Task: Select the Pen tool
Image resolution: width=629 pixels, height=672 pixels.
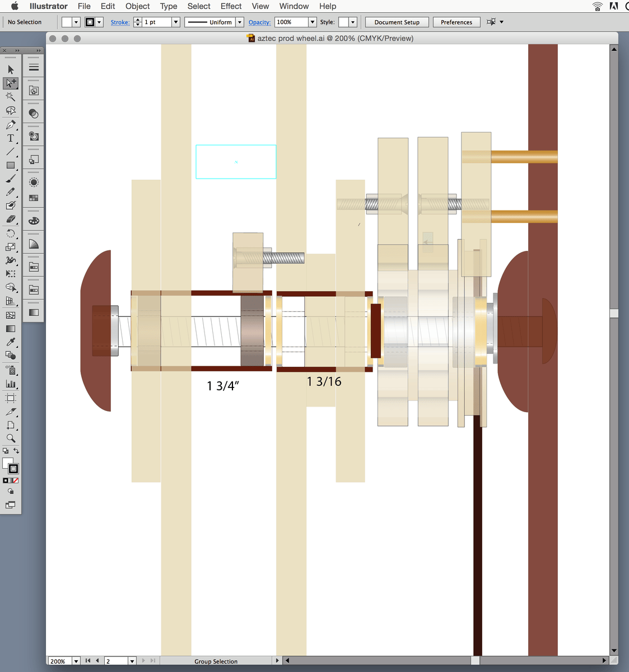Action: (x=10, y=125)
